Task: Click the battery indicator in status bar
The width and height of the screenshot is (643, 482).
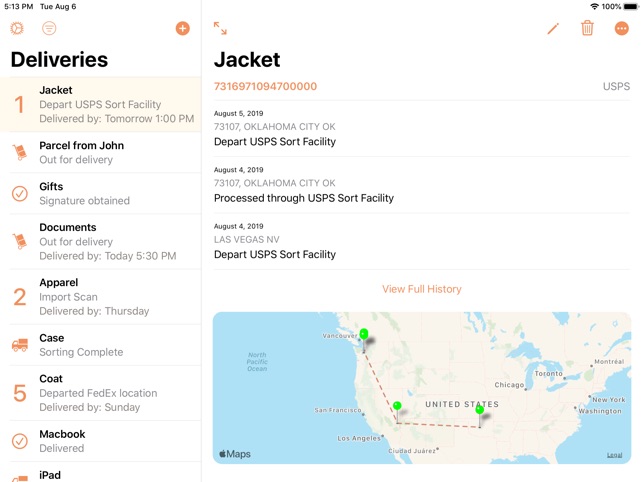Action: point(631,7)
